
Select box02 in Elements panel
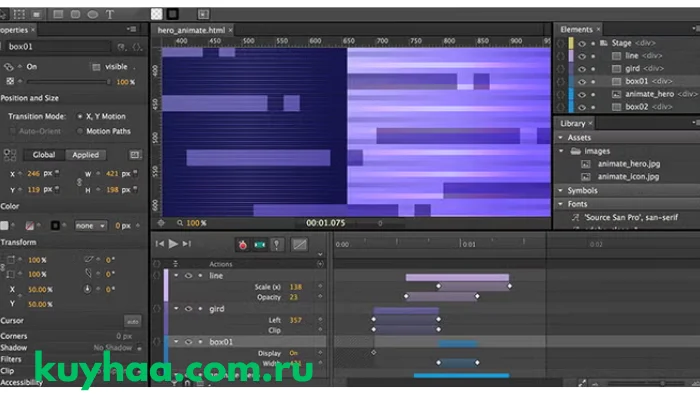pos(636,107)
